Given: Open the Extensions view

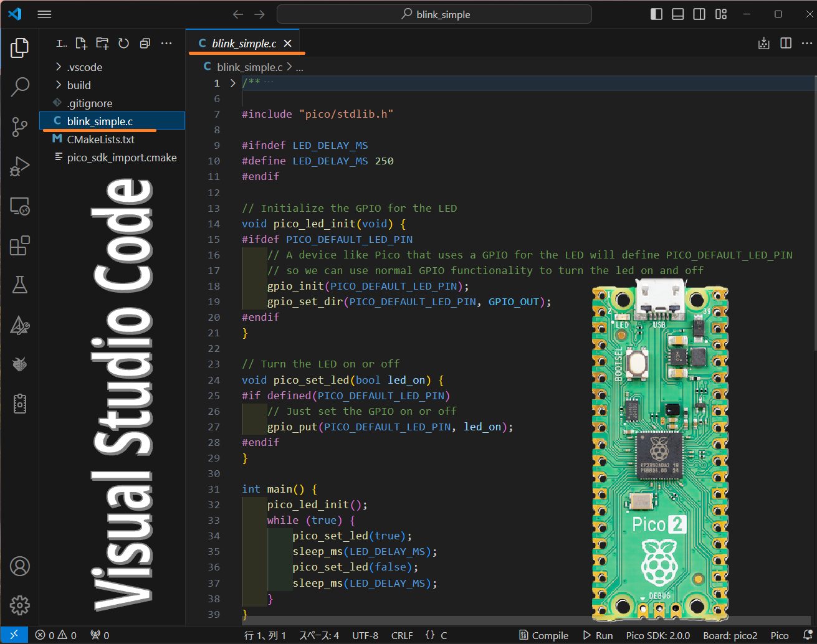Looking at the screenshot, I should (20, 246).
